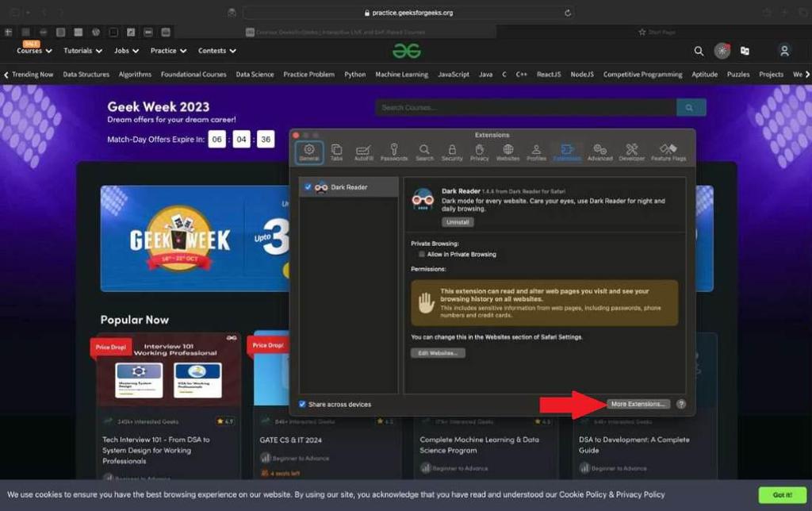Click the practice.geeksforgeeks.org address bar

[409, 13]
